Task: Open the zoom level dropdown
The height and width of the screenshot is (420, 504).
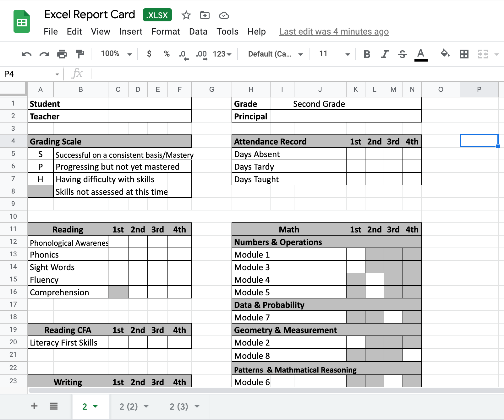Action: (130, 54)
